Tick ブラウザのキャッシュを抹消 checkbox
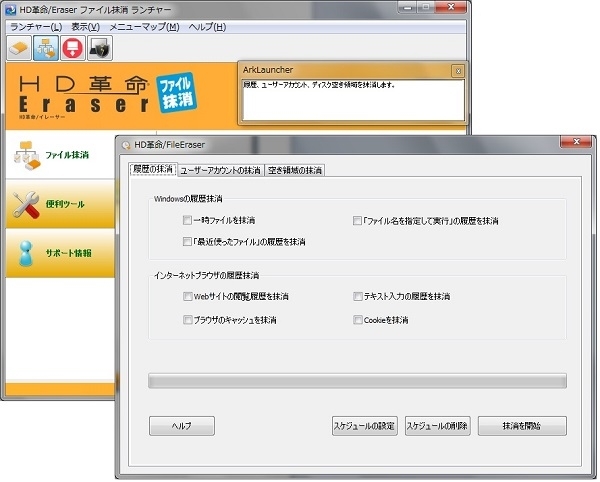600x482 pixels. pos(188,320)
